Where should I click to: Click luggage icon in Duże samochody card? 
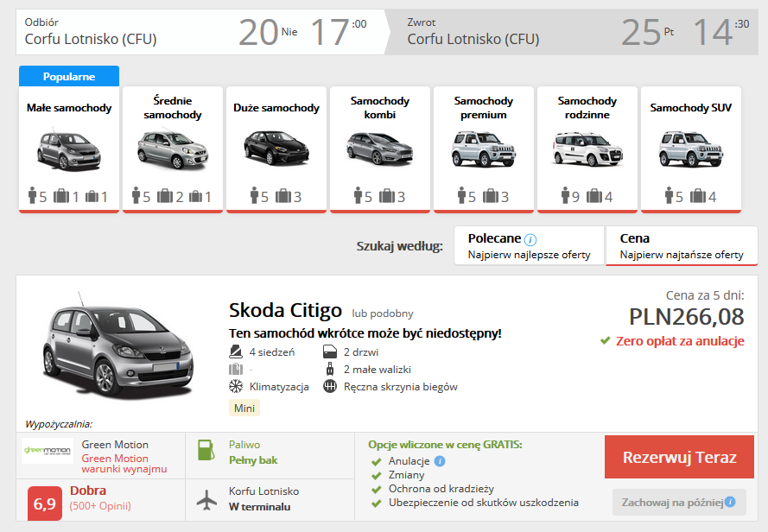(x=283, y=196)
